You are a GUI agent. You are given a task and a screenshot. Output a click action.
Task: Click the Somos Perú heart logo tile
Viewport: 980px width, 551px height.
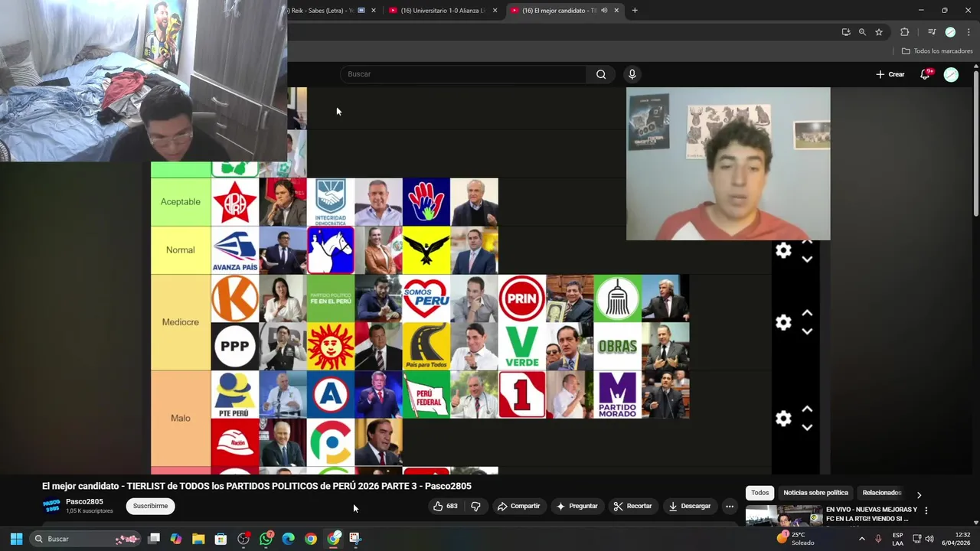(x=426, y=298)
